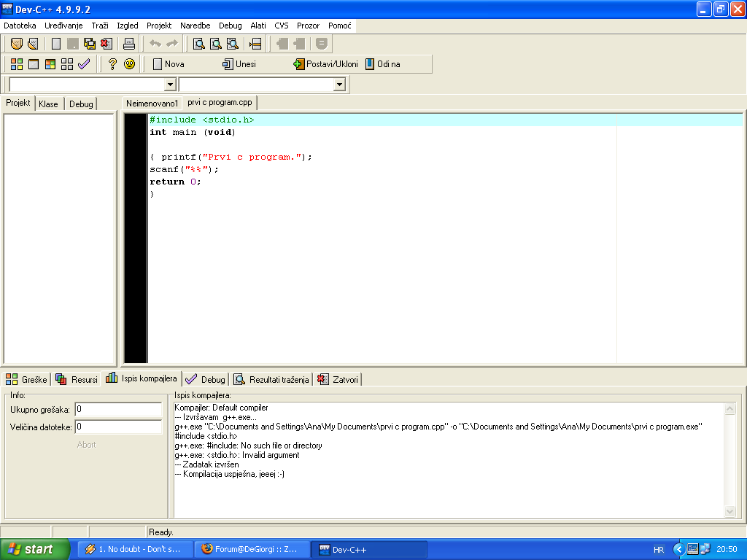Open the Datoteka menu
The width and height of the screenshot is (747, 560).
coord(20,26)
